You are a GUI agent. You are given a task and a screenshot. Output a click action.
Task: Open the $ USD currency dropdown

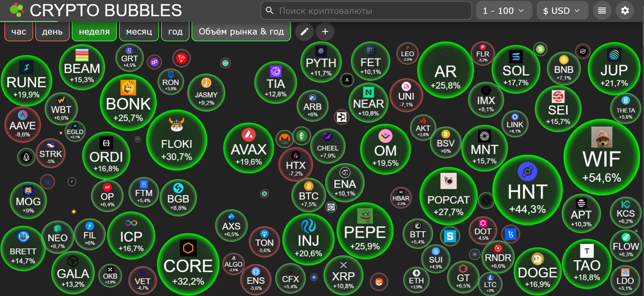(562, 10)
